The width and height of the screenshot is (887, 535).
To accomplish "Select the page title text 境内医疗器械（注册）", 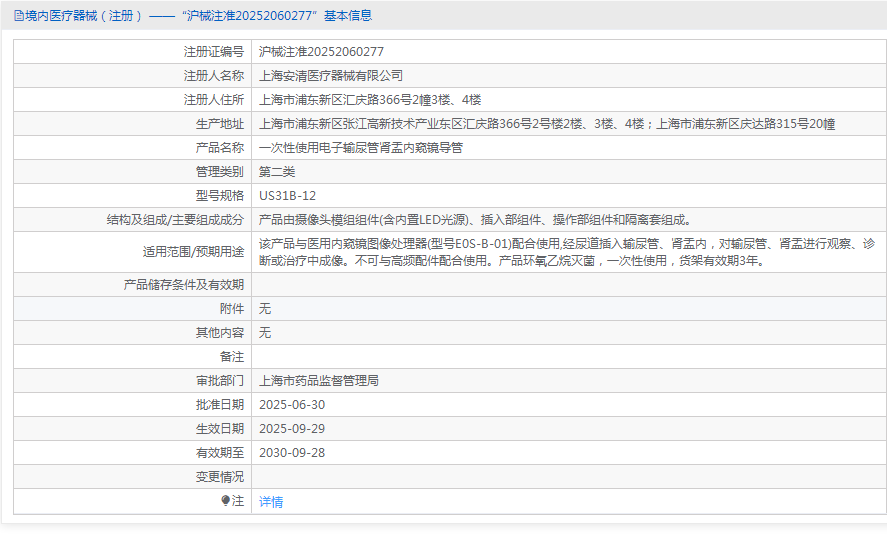I will [83, 16].
